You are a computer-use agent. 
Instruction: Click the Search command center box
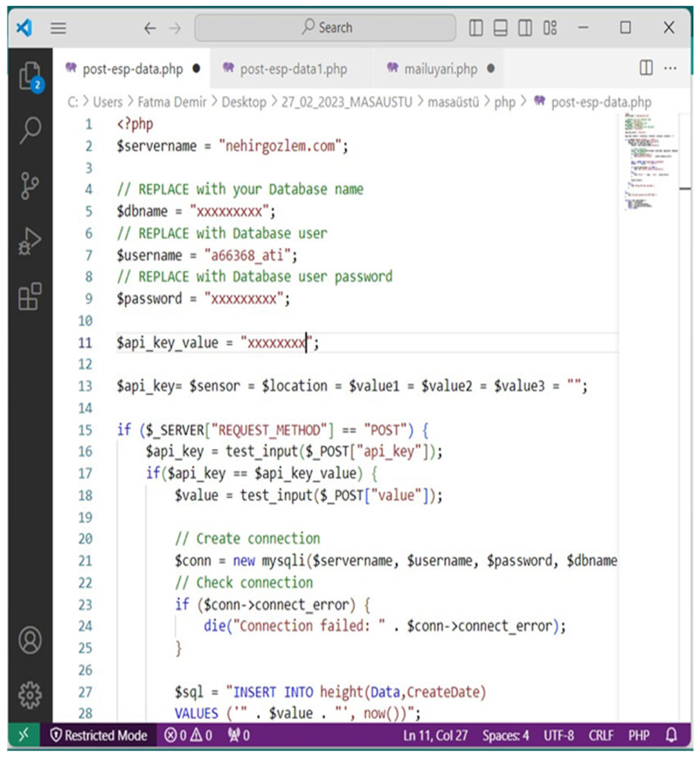click(326, 28)
